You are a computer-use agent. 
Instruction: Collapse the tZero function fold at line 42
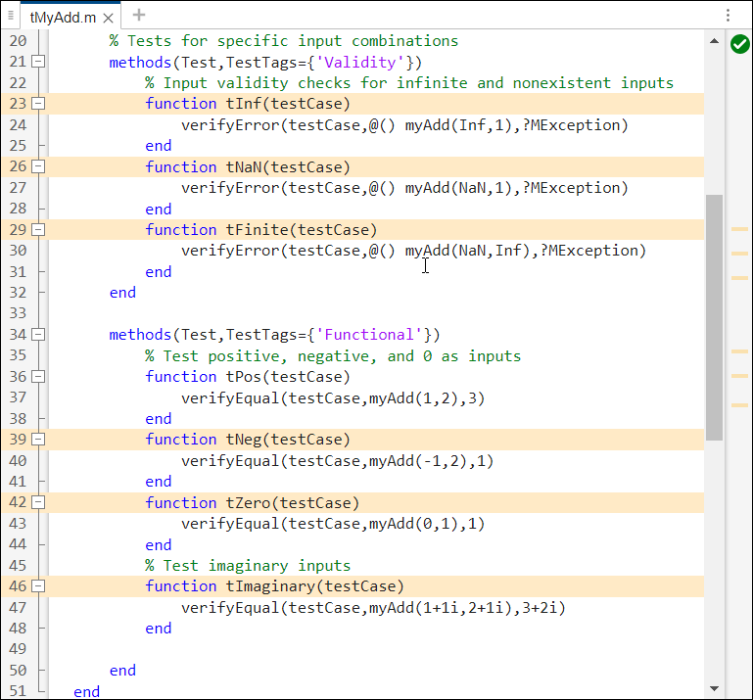click(38, 502)
